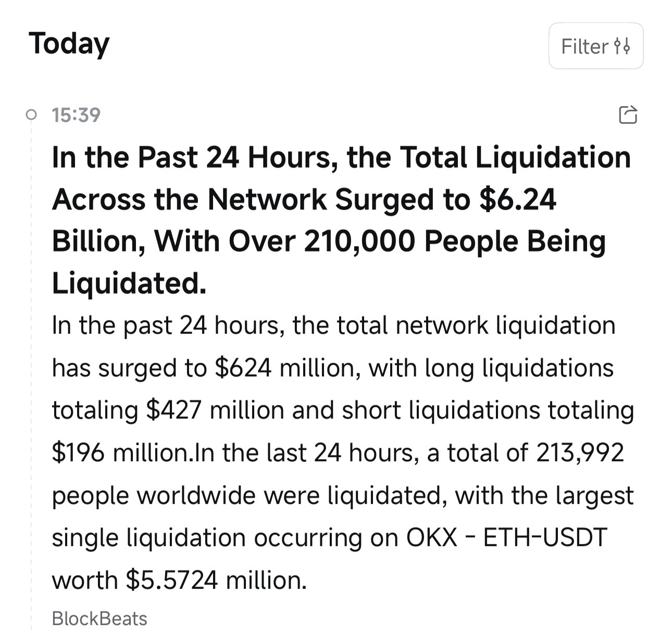Click the '213,992' people figure
The width and height of the screenshot is (672, 633).
tap(580, 453)
